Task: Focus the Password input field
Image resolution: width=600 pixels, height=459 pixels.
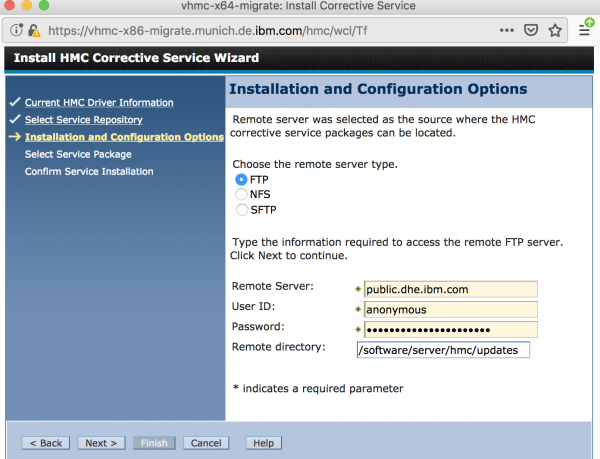Action: tap(450, 330)
